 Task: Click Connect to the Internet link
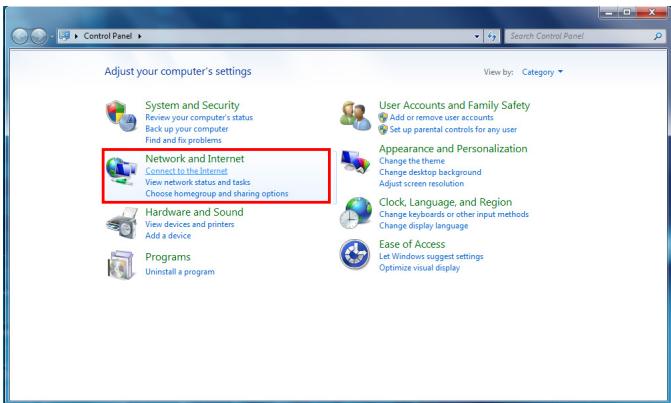[186, 171]
